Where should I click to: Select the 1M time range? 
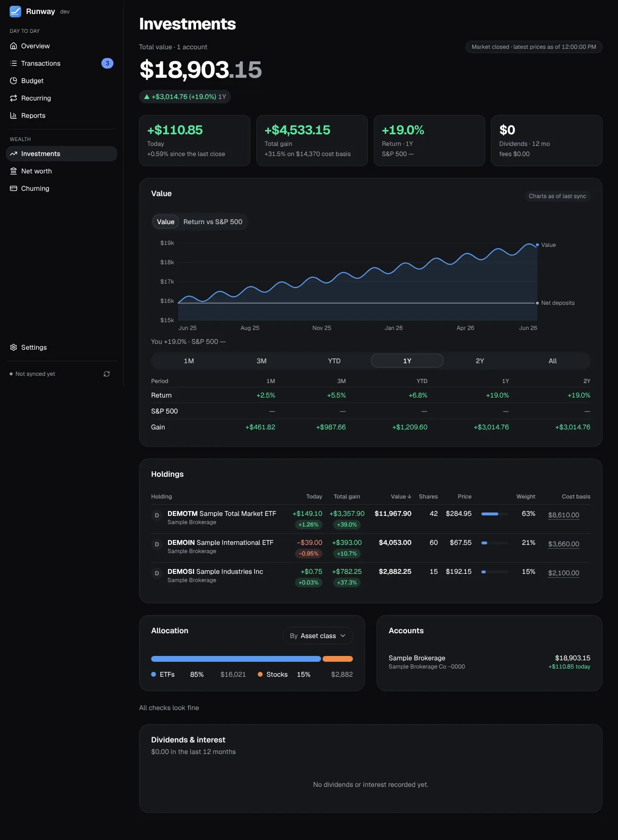pos(189,361)
